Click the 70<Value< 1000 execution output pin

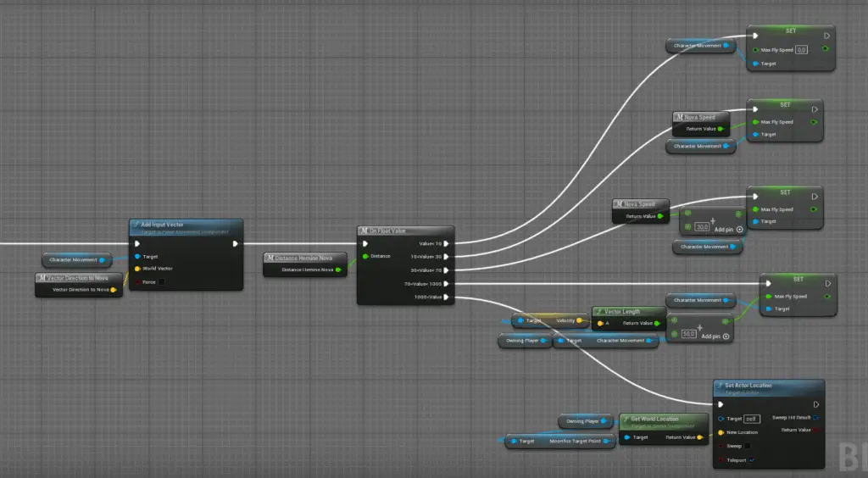tap(447, 284)
